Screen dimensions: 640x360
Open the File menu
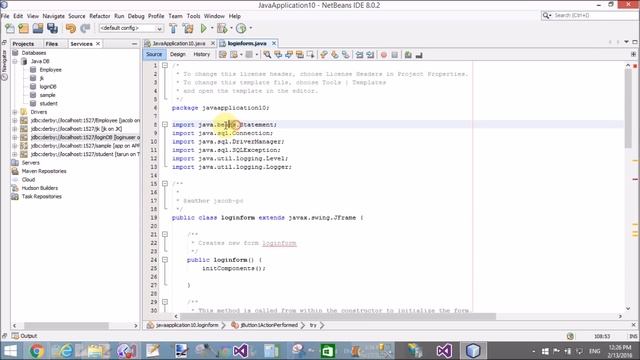pyautogui.click(x=5, y=16)
